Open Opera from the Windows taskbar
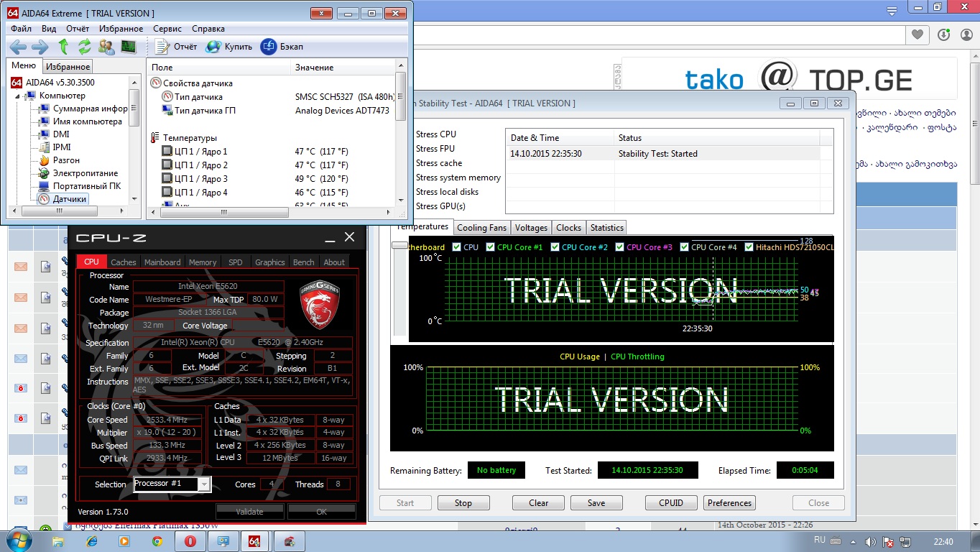The width and height of the screenshot is (980, 552). coord(190,541)
